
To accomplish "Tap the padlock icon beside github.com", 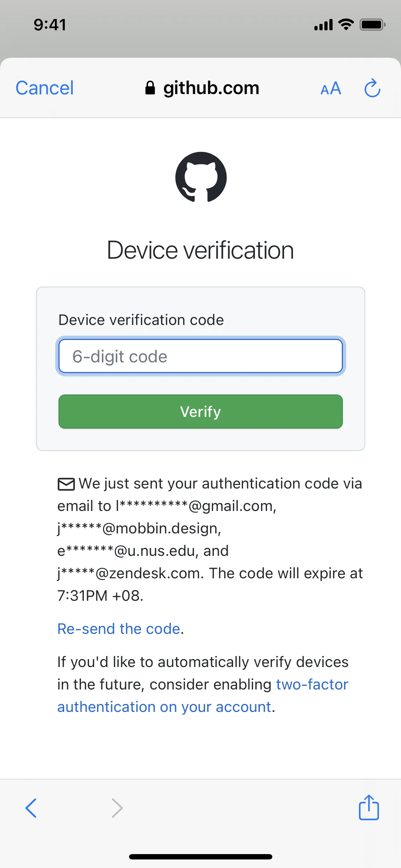I will point(150,88).
